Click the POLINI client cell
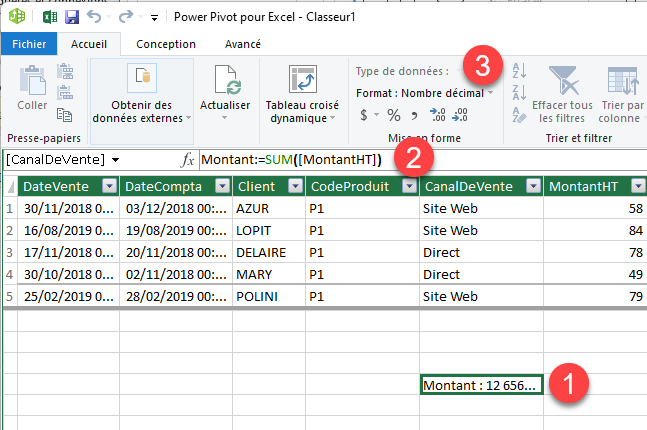 (269, 296)
